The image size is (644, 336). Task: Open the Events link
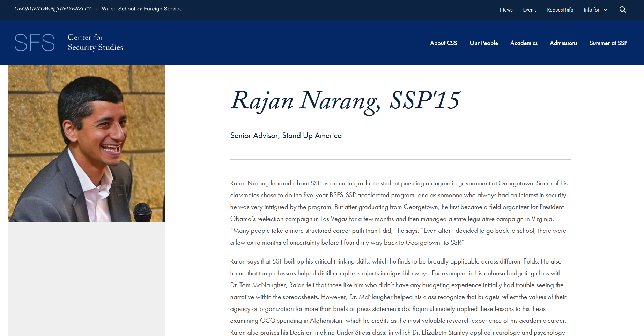click(530, 10)
